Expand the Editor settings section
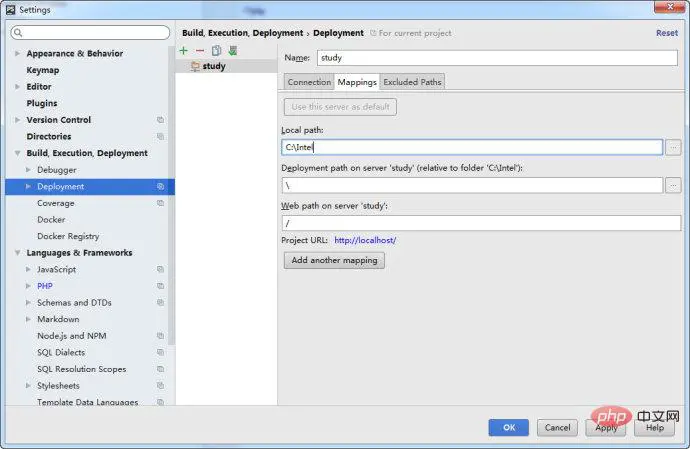The width and height of the screenshot is (690, 449). click(x=17, y=87)
